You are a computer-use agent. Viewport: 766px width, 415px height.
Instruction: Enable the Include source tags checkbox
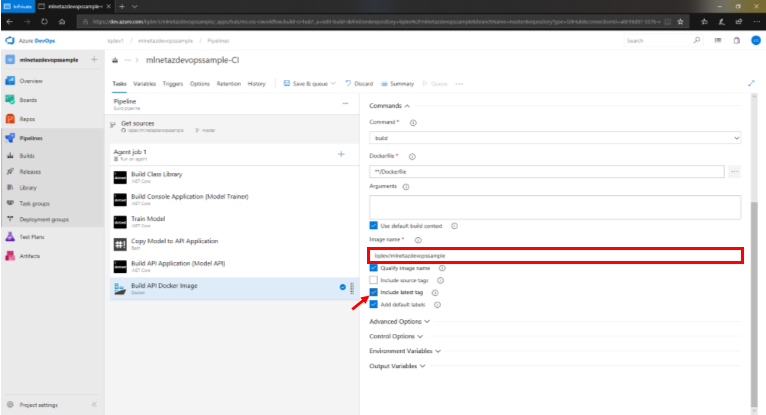pos(374,280)
